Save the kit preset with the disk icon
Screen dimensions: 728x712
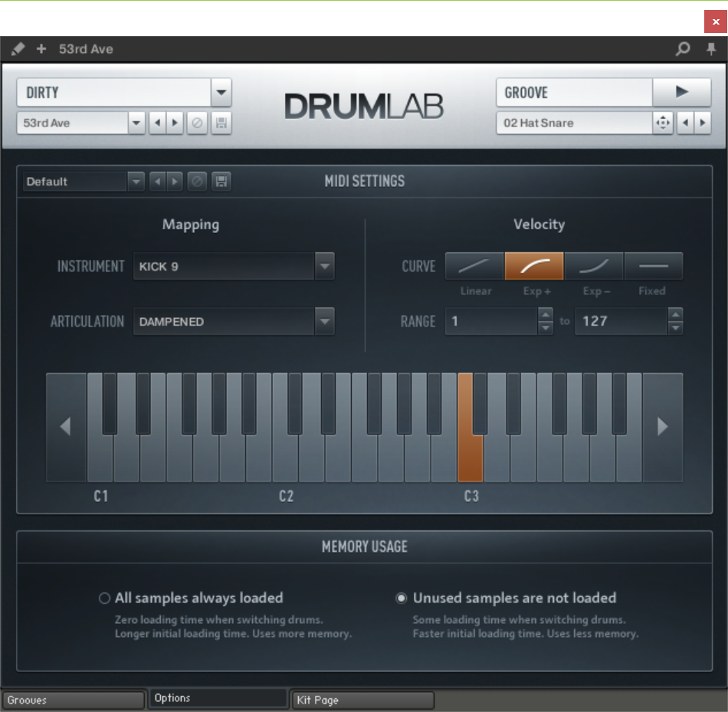[x=221, y=123]
